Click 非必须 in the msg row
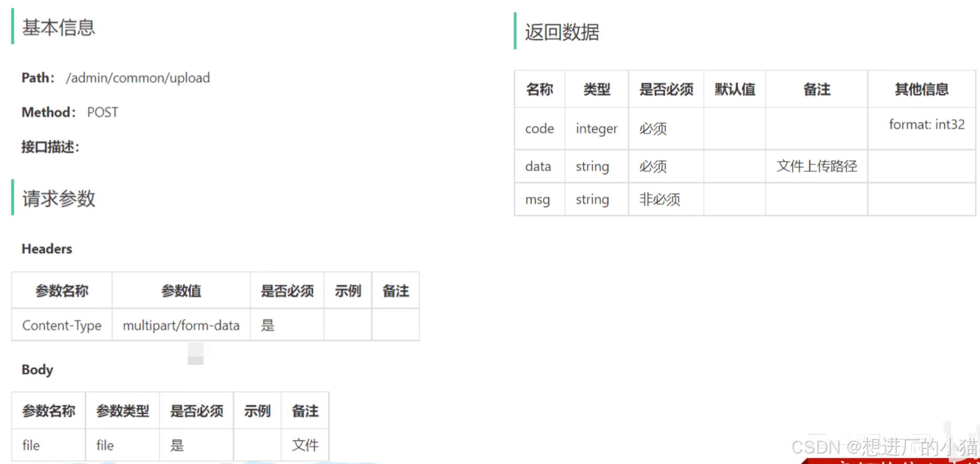This screenshot has width=980, height=464. pos(659,199)
